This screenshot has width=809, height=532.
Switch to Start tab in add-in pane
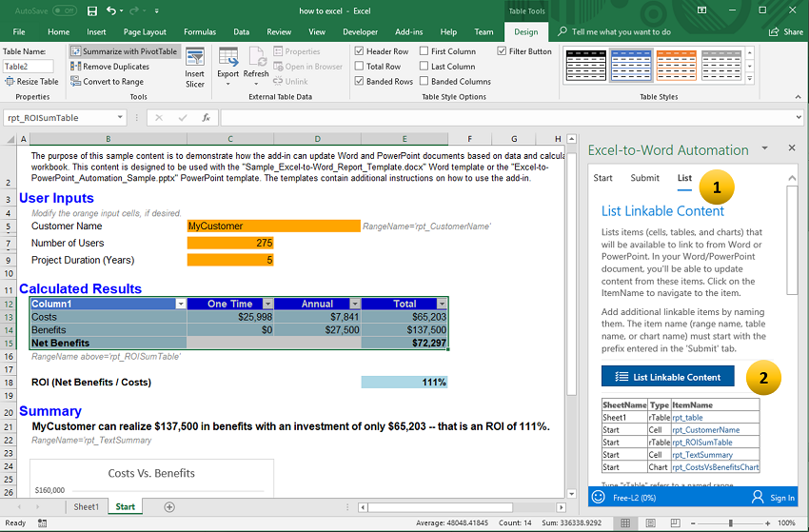(602, 178)
